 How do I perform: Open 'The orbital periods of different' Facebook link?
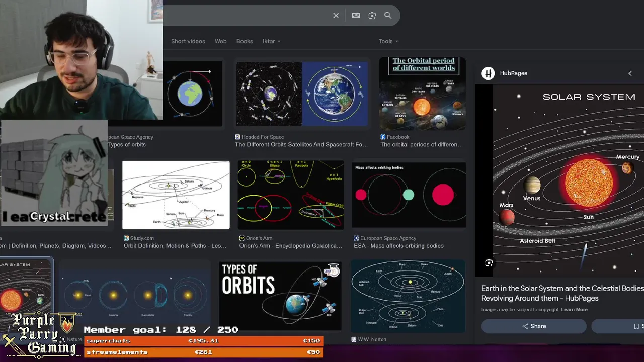pyautogui.click(x=422, y=145)
